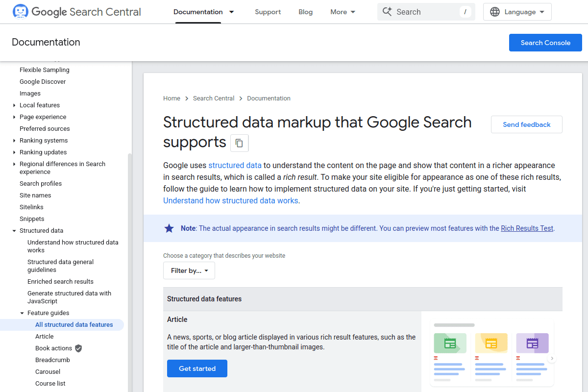The width and height of the screenshot is (588, 392).
Task: Select the Documentation tab
Action: (x=198, y=12)
